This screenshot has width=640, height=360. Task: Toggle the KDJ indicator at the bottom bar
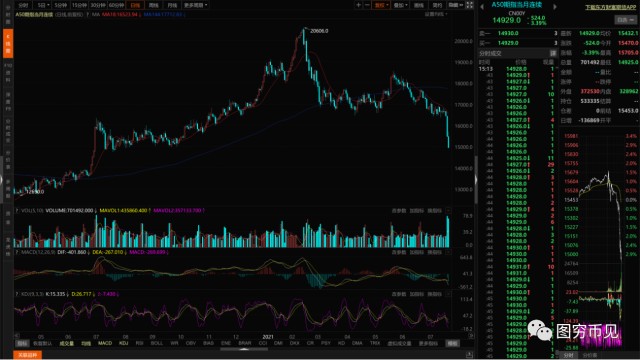[x=123, y=344]
